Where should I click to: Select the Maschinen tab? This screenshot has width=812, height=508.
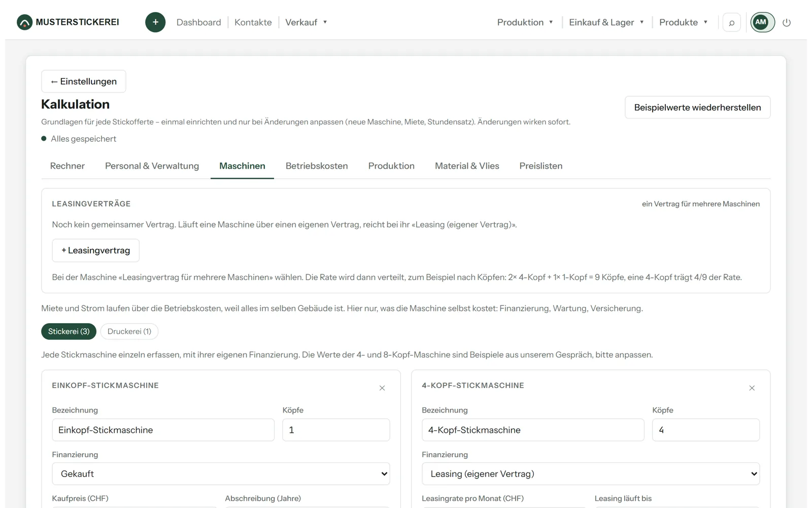[242, 166]
